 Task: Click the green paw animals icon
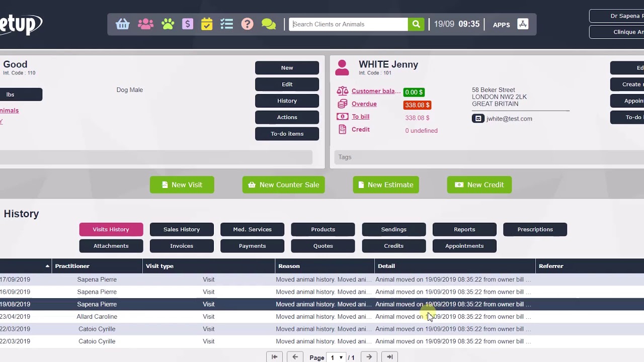click(168, 24)
